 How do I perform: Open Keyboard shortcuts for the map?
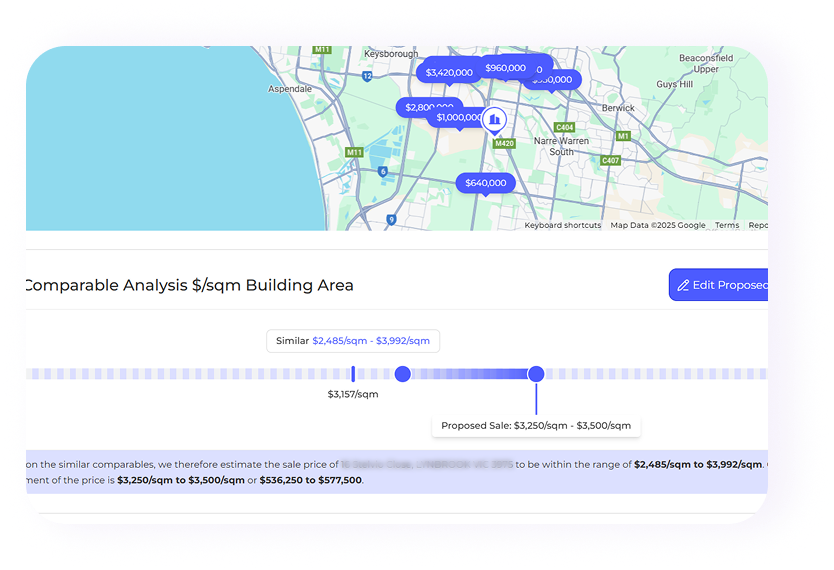[563, 225]
